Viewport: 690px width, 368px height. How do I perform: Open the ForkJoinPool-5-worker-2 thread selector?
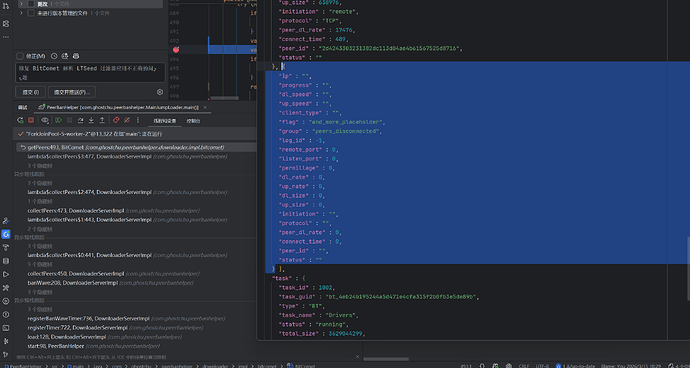click(134, 134)
